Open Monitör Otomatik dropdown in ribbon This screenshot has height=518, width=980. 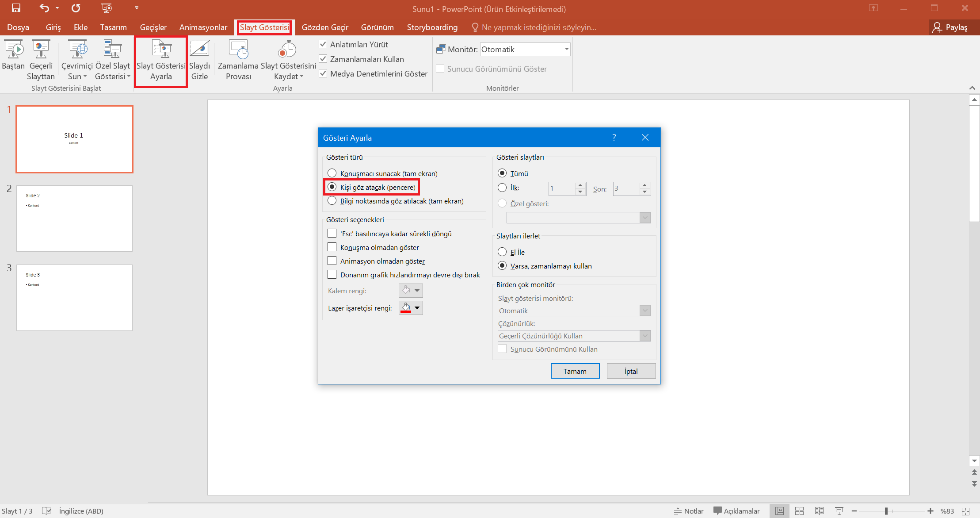(525, 49)
